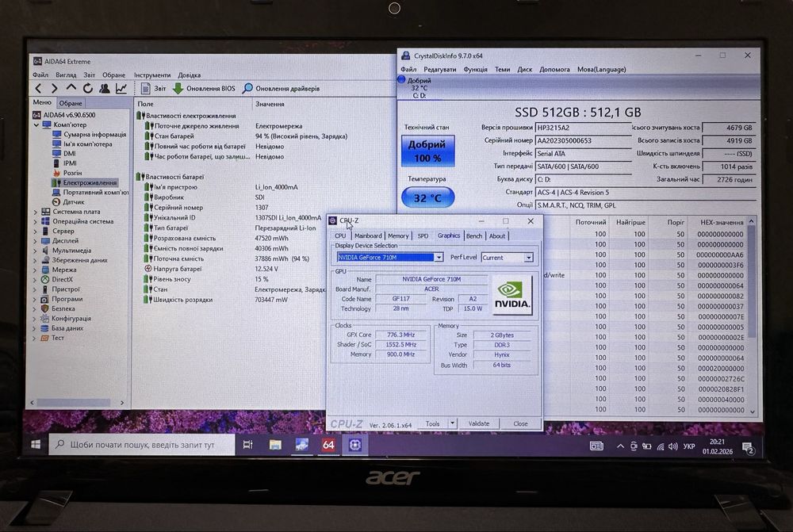Open the Файл menu in AIDA64

40,75
